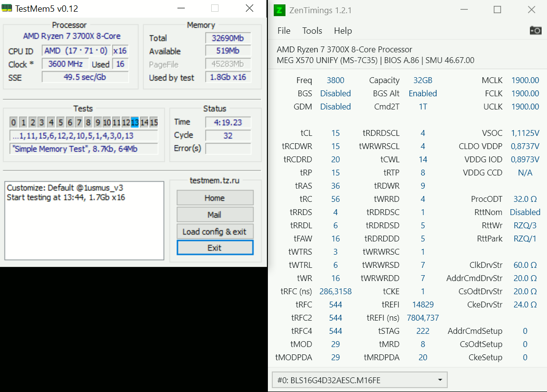The width and height of the screenshot is (547, 392).
Task: Click the tRFC (ns) value 286,3158
Action: pos(336,291)
